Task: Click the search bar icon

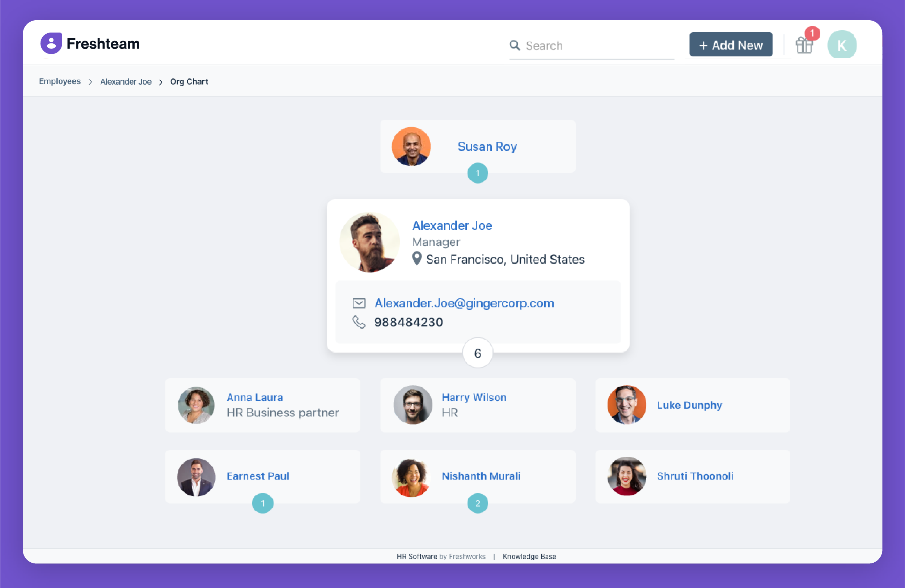Action: pos(515,45)
